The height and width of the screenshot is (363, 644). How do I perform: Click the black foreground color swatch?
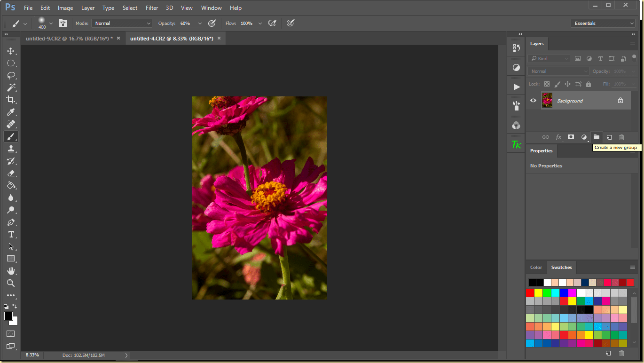point(8,316)
